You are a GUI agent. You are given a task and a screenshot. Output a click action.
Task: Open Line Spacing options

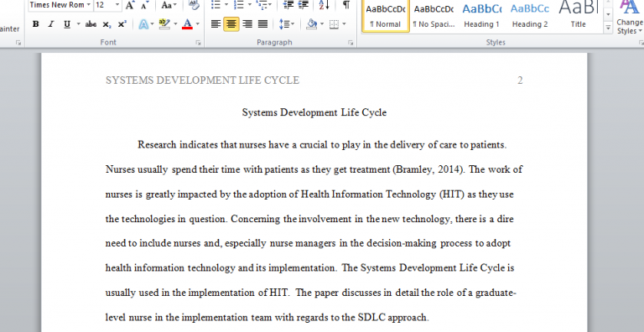coord(286,24)
